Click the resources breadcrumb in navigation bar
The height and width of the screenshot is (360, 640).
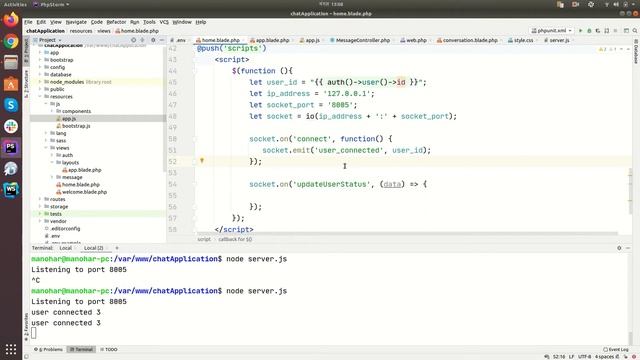point(81,31)
